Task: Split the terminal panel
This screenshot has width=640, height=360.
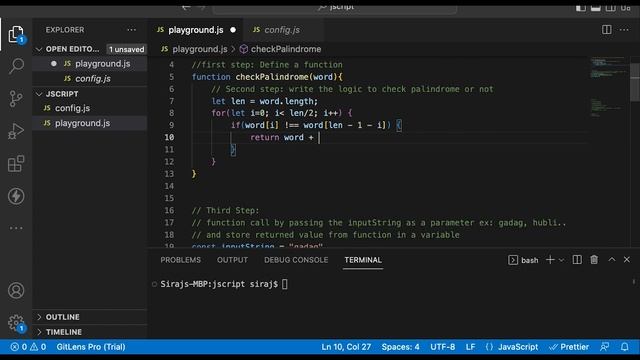Action: click(x=577, y=260)
